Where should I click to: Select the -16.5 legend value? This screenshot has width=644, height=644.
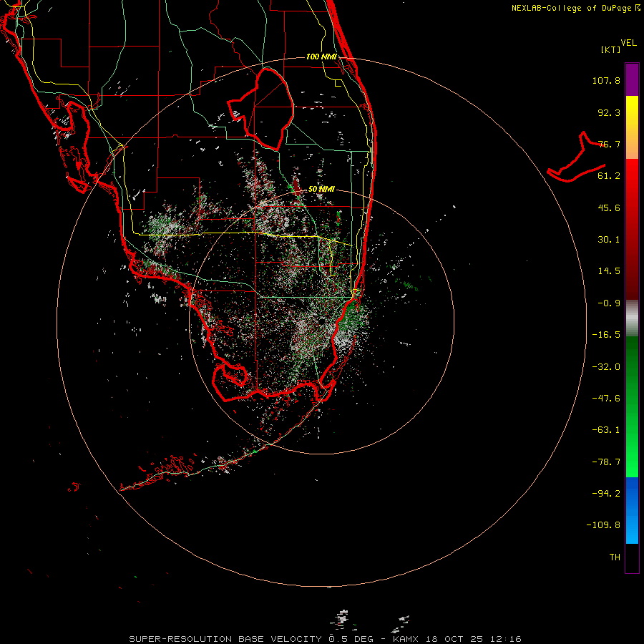(606, 335)
